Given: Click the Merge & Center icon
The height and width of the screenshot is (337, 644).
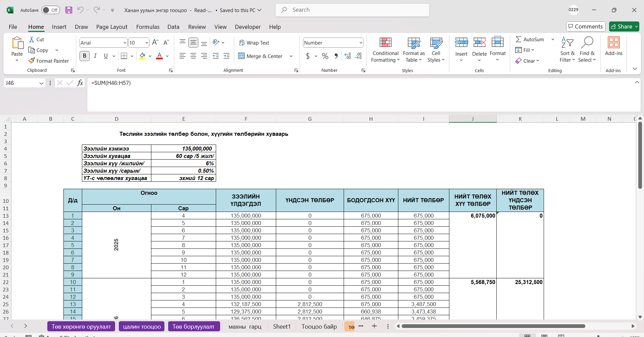Looking at the screenshot, I should (241, 56).
